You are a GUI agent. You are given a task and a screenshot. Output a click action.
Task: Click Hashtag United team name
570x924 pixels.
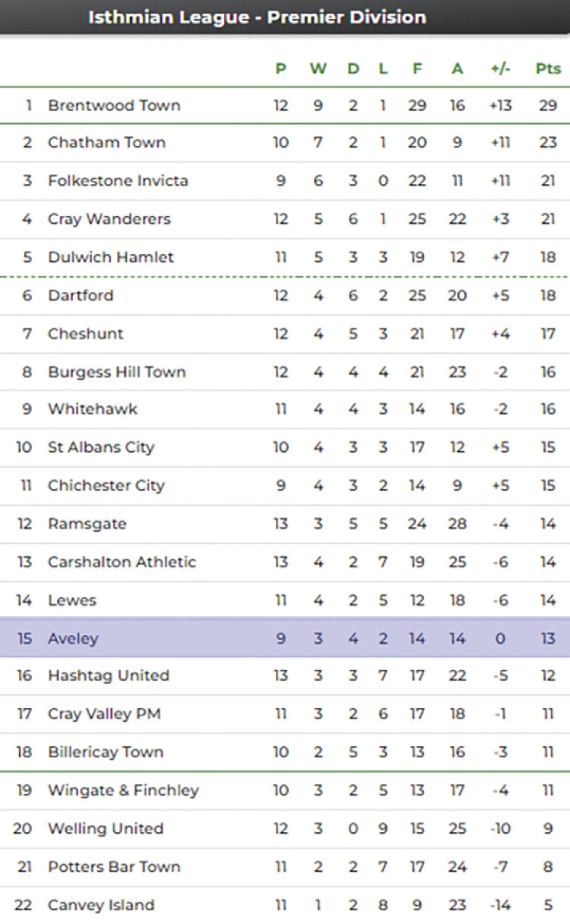tap(109, 675)
